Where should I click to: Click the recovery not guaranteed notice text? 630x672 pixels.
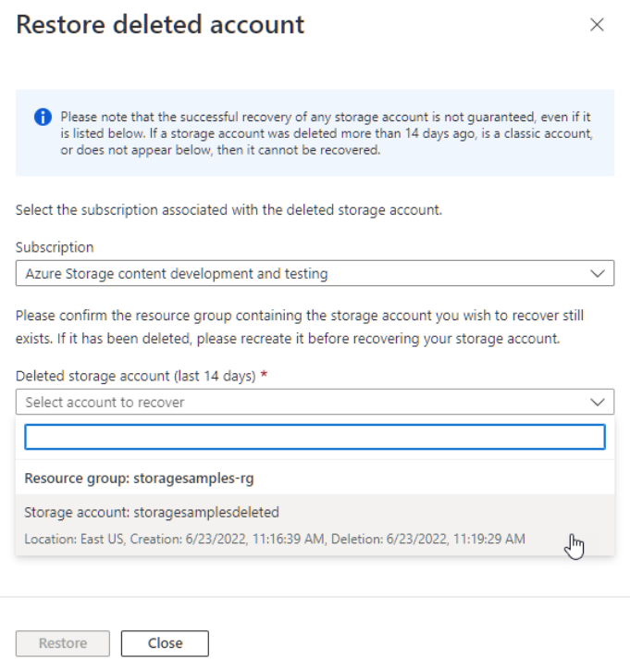tap(327, 133)
